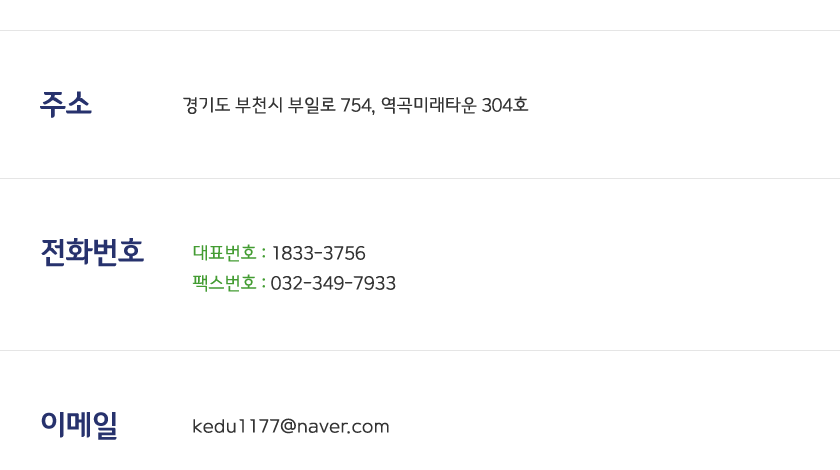840x470 pixels.
Task: Click the street number 754
Action: (x=357, y=105)
